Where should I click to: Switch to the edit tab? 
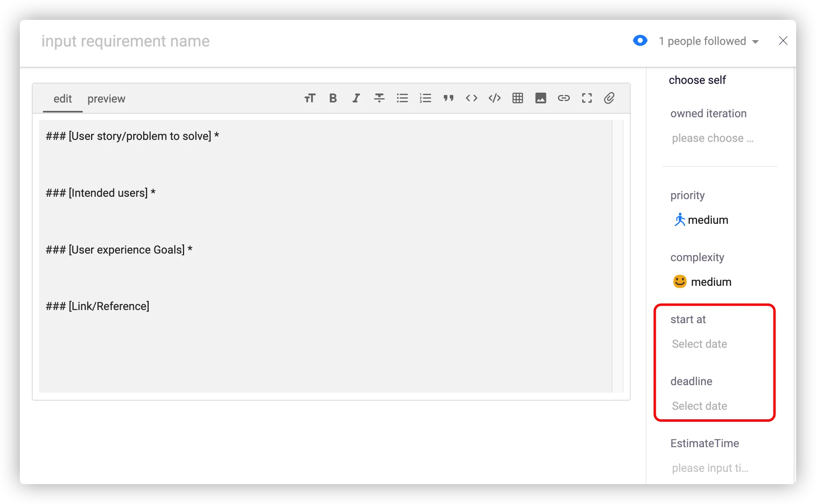(62, 99)
